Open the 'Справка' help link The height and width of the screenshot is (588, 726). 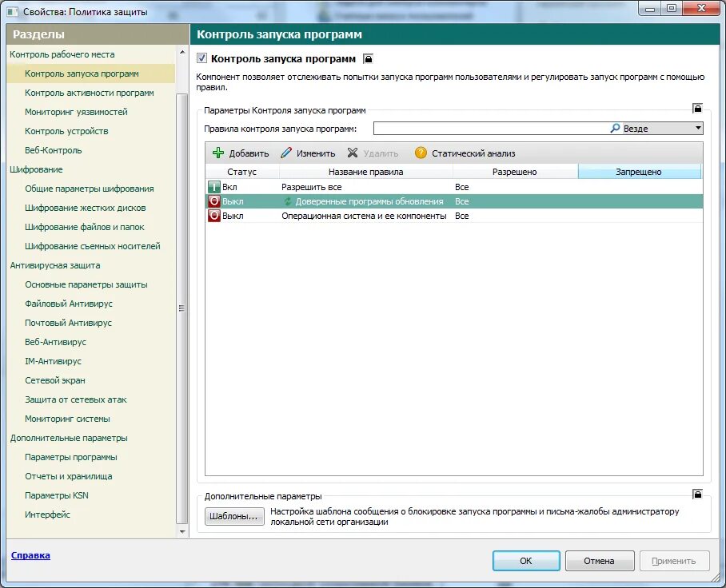point(30,555)
